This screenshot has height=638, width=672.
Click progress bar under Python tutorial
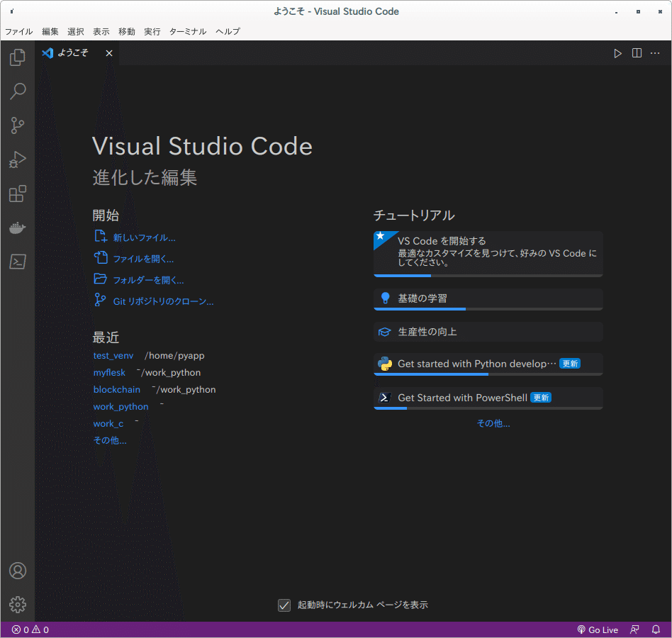coord(488,374)
